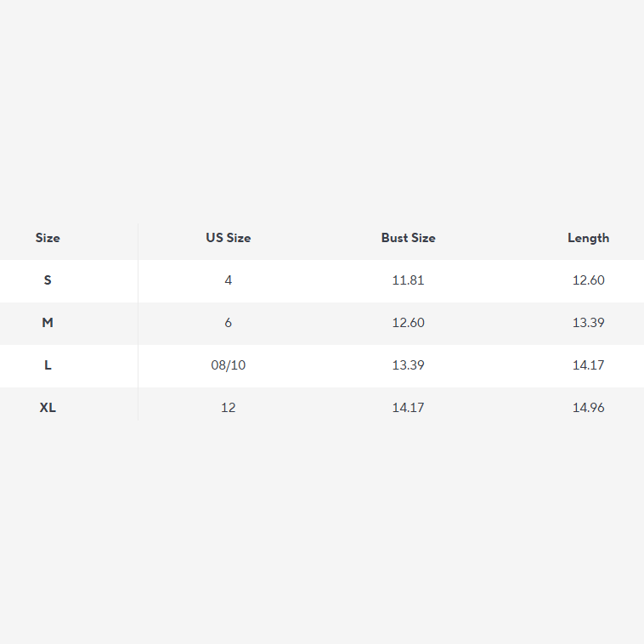Click the Bust Size column header
The width and height of the screenshot is (644, 644).
(408, 238)
